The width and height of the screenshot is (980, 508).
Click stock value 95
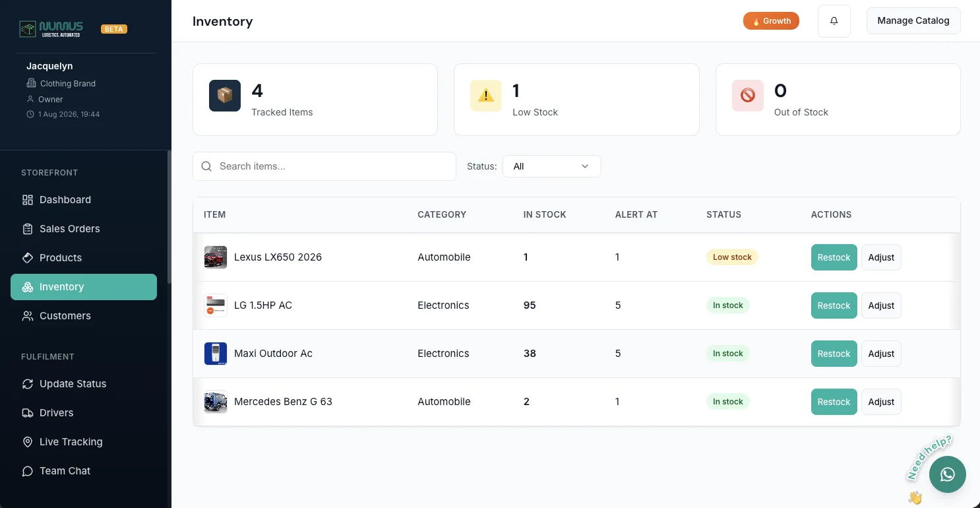[x=530, y=305]
